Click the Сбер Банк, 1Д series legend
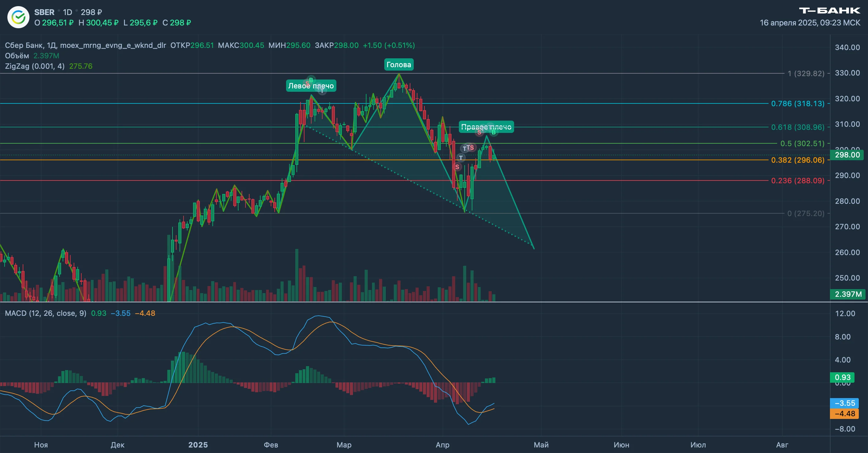The width and height of the screenshot is (868, 453). 85,45
